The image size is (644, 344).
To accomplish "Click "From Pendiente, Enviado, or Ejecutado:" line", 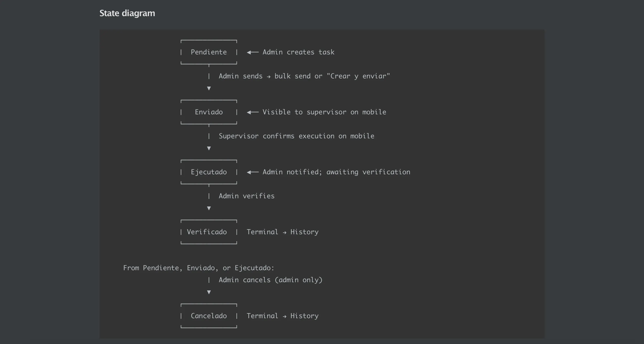I will coord(199,268).
